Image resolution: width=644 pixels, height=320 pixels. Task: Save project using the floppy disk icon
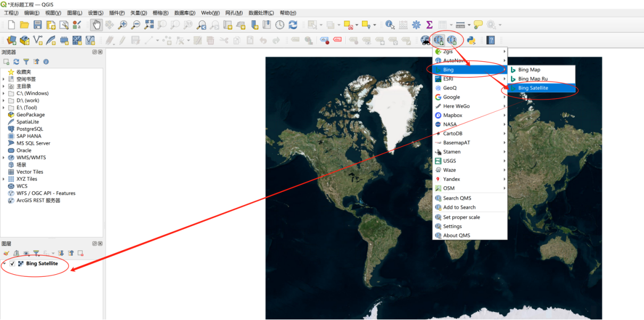click(x=38, y=24)
